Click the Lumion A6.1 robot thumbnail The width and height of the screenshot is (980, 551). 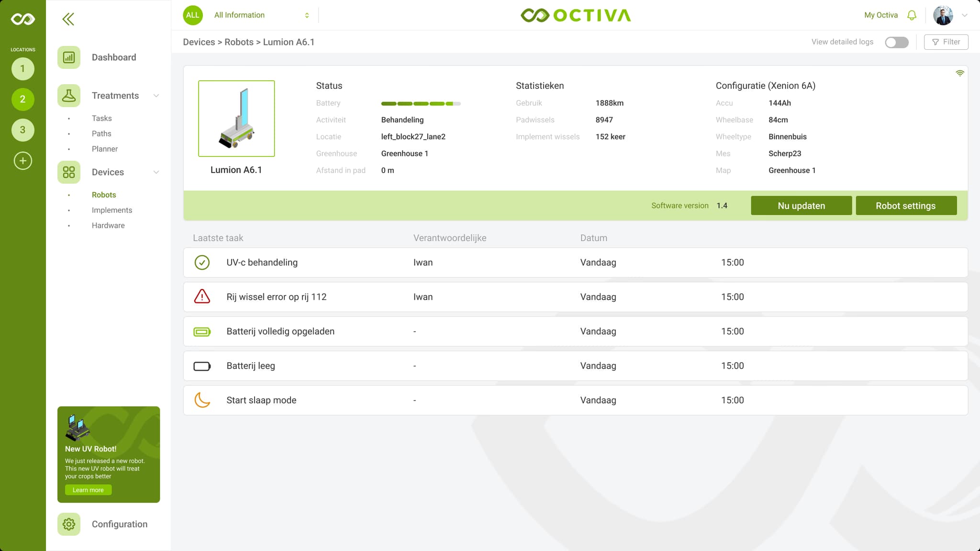coord(236,119)
